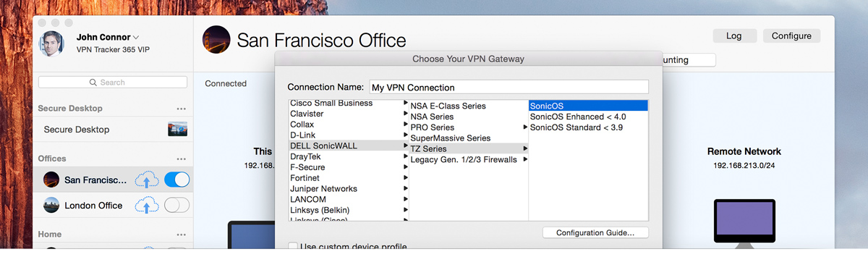Turn off the San Francisco connection switch
The height and width of the screenshot is (265, 868).
point(177,180)
